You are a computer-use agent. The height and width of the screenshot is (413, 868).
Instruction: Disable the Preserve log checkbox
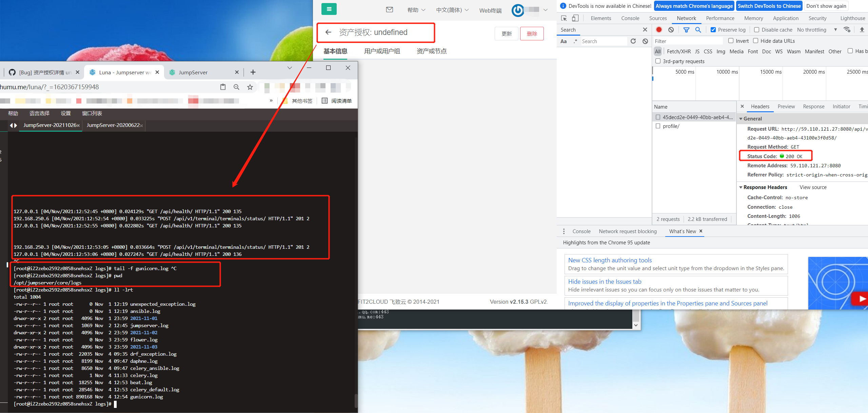(x=713, y=30)
